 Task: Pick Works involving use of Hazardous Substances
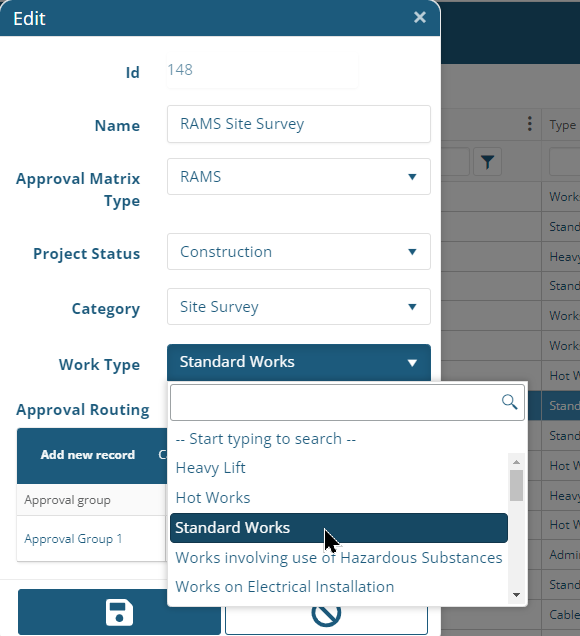[x=339, y=558]
